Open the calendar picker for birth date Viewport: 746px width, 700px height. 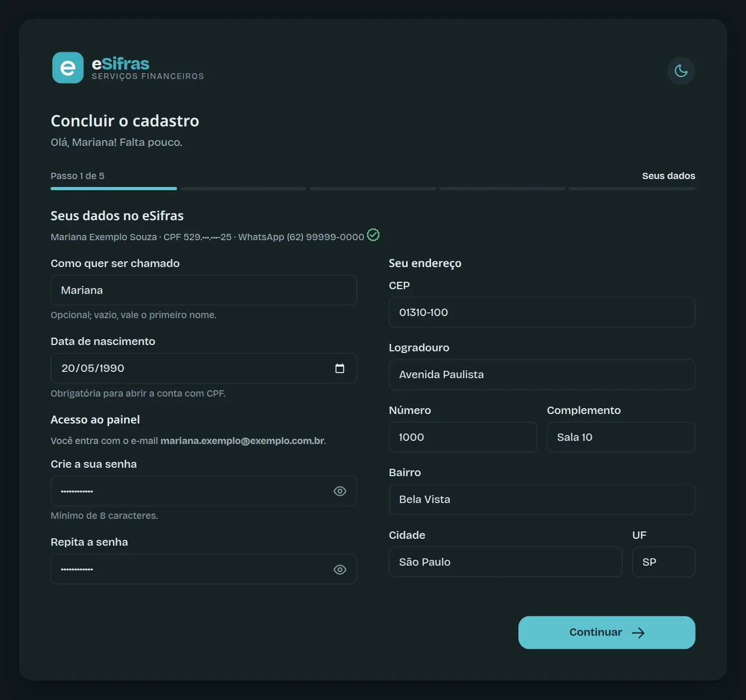[x=340, y=368]
